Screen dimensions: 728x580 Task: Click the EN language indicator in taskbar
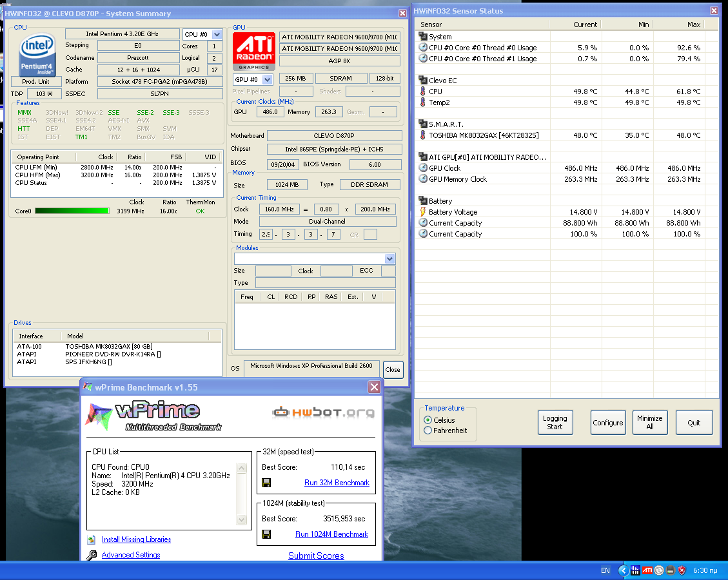(605, 570)
